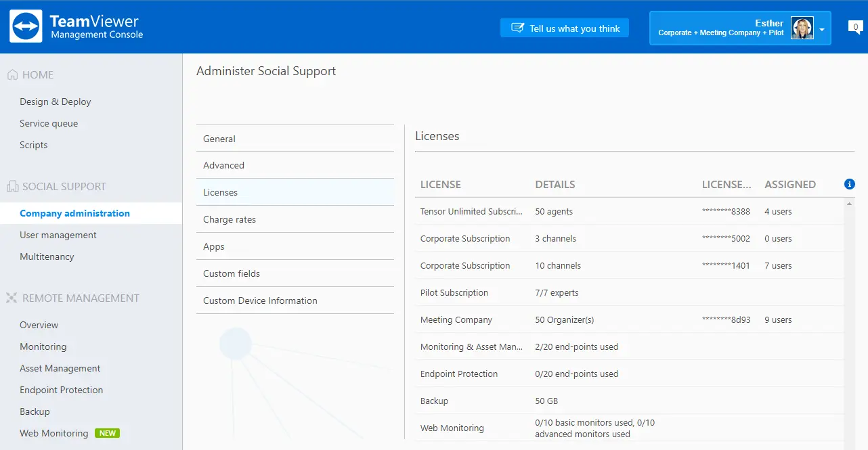
Task: Click the license key ending 5002
Action: (726, 239)
